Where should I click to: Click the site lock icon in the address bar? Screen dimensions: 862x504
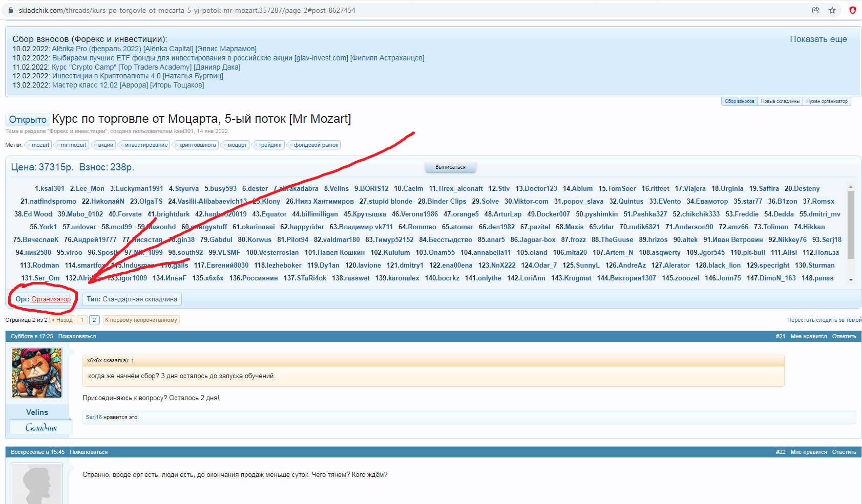10,10
